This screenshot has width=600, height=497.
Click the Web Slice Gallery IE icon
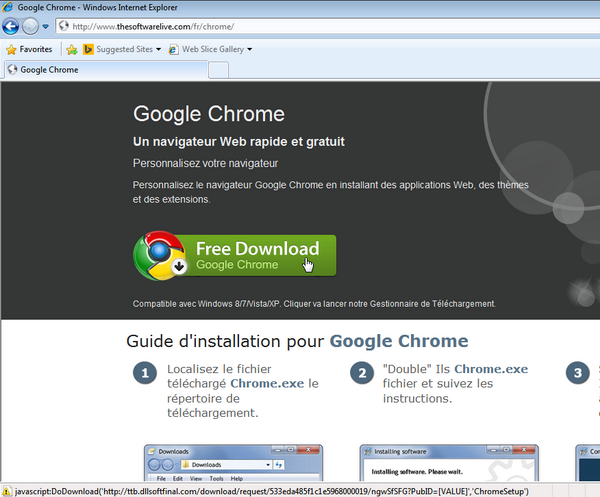[173, 49]
